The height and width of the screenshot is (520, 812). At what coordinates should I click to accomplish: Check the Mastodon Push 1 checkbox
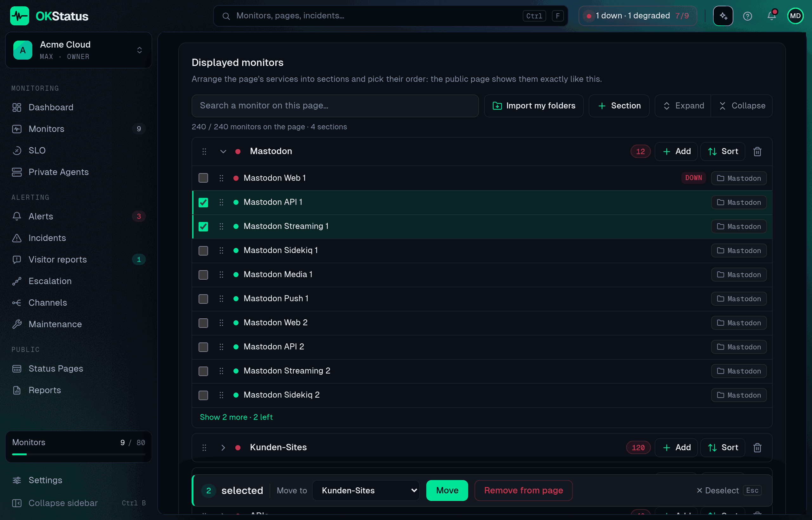[203, 299]
